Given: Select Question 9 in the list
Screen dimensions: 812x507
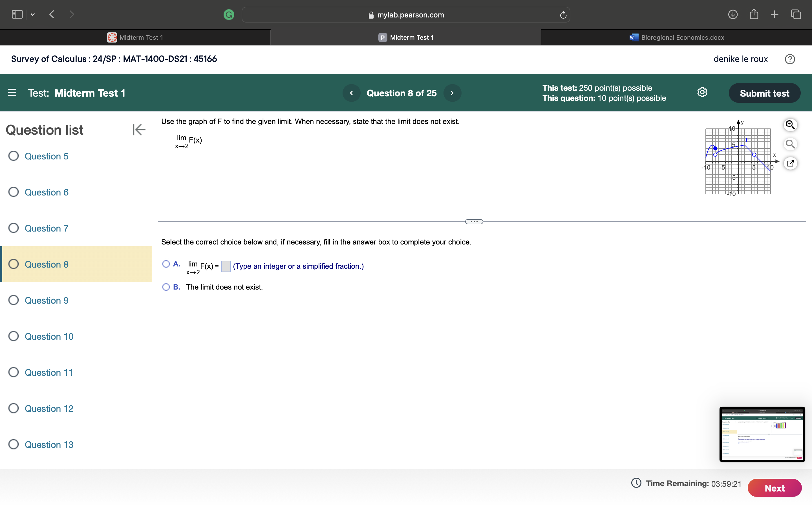Looking at the screenshot, I should click(x=46, y=300).
